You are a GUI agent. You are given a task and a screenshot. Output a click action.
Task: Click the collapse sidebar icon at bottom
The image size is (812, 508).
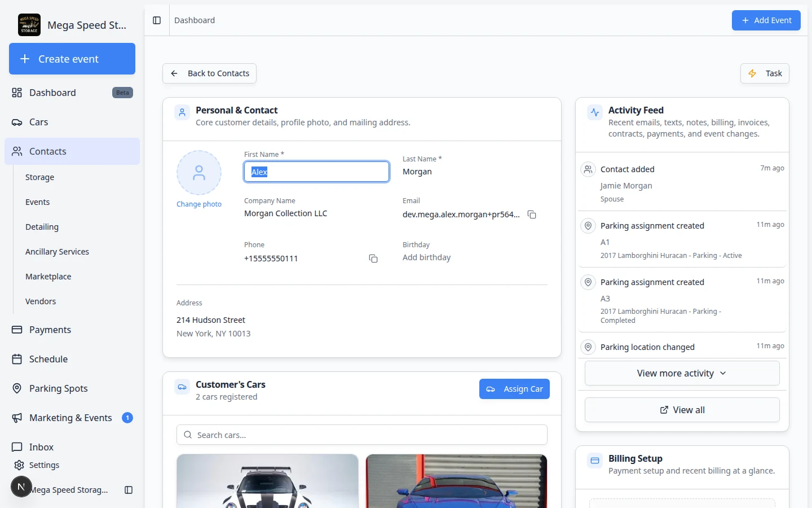click(x=129, y=490)
